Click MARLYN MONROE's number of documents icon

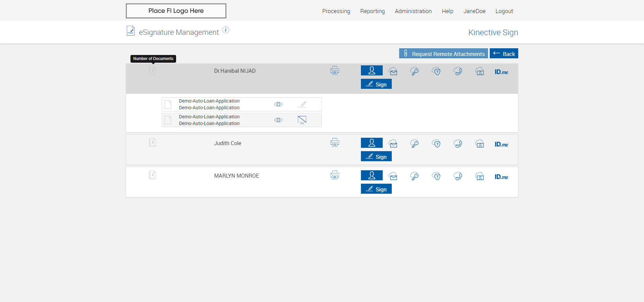tap(153, 175)
